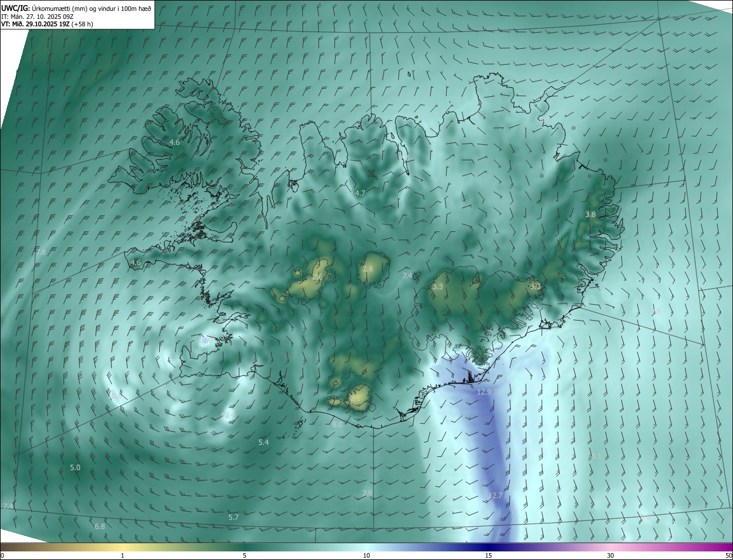Screen dimensions: 733x560
Task: Click the 5 tick on the colour scale
Action: pos(245,555)
